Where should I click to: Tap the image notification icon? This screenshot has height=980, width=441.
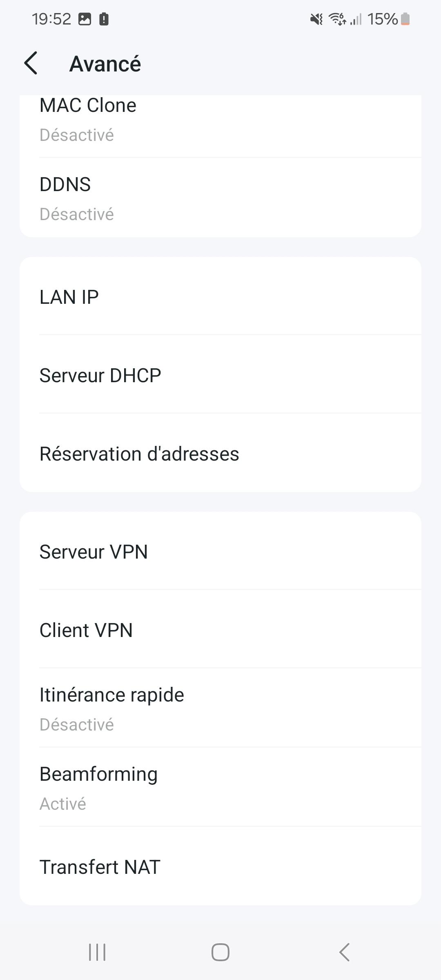(85, 19)
